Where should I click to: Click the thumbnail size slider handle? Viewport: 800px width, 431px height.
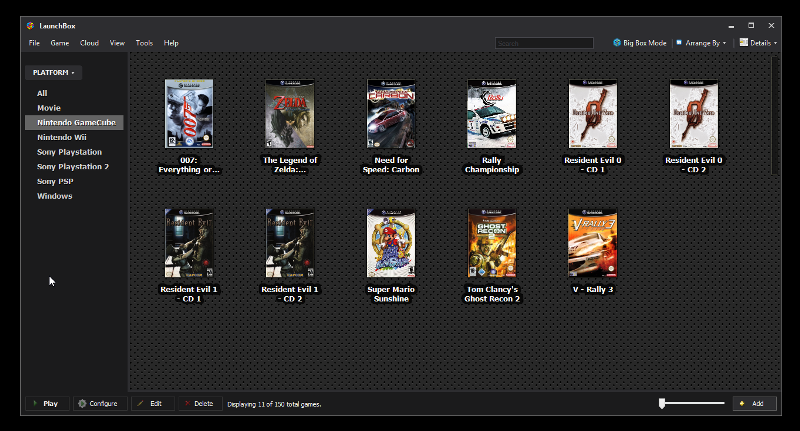(662, 403)
